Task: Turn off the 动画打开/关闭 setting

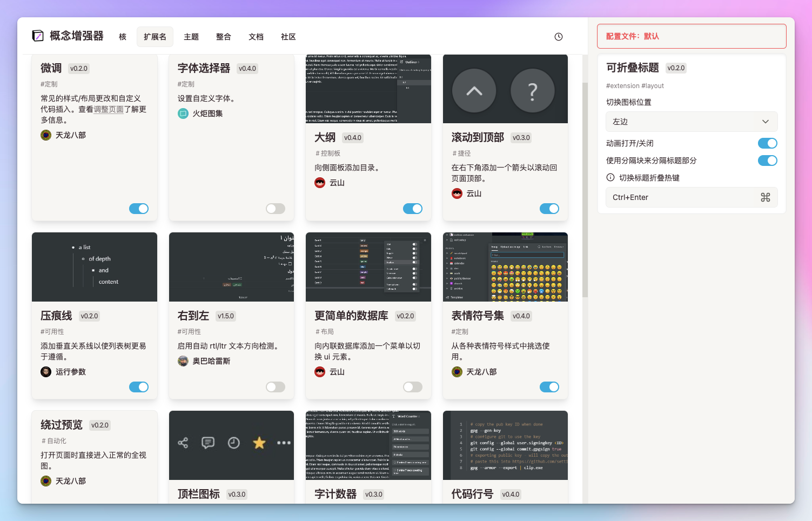Action: (767, 143)
